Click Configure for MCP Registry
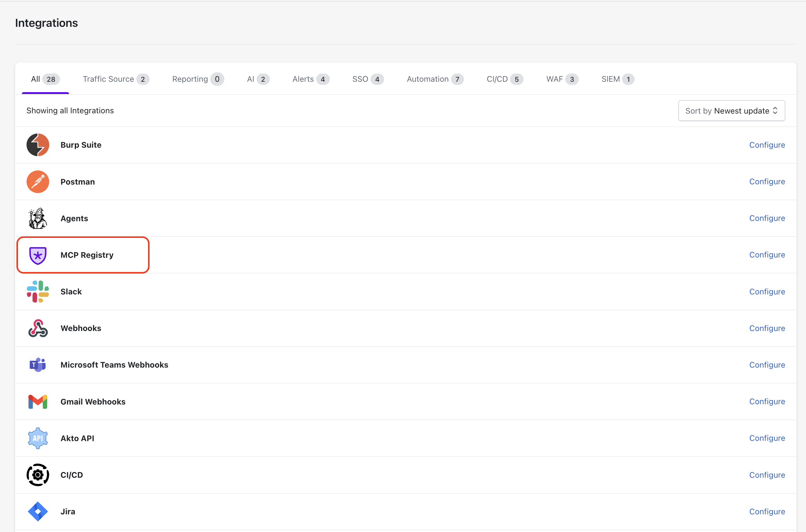This screenshot has width=806, height=532. tap(767, 255)
